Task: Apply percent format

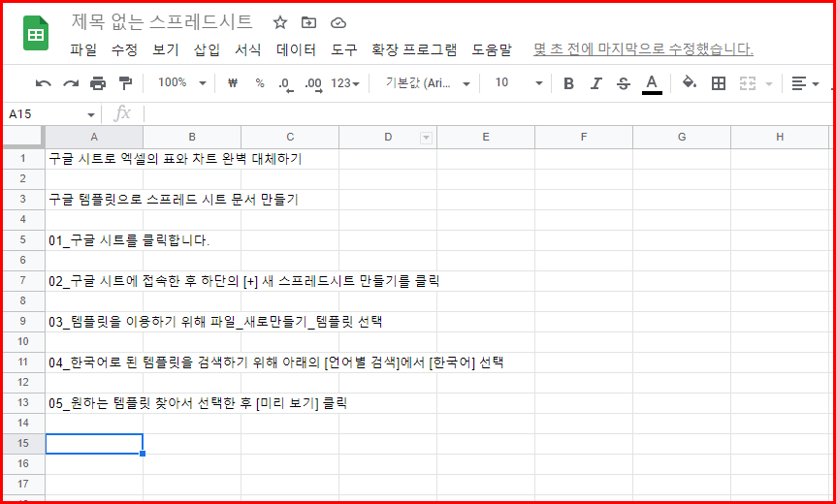Action: coord(260,83)
